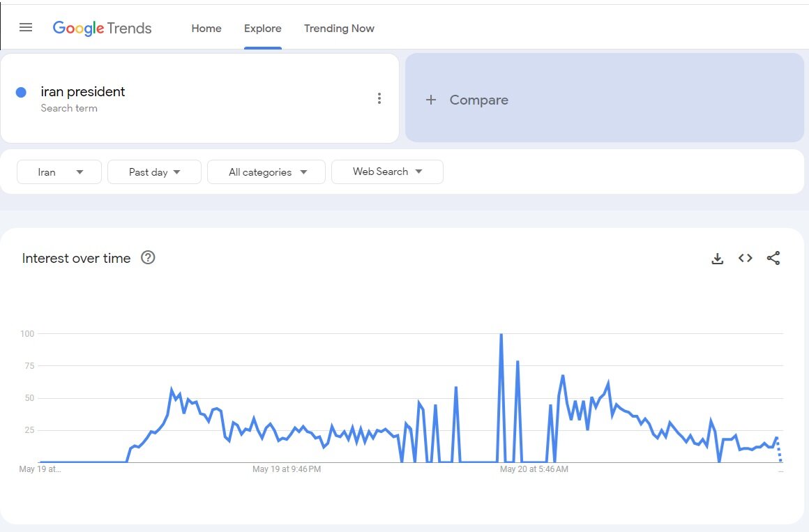Viewport: 809px width, 532px height.
Task: Edit the "iran president" search term
Action: (x=83, y=92)
